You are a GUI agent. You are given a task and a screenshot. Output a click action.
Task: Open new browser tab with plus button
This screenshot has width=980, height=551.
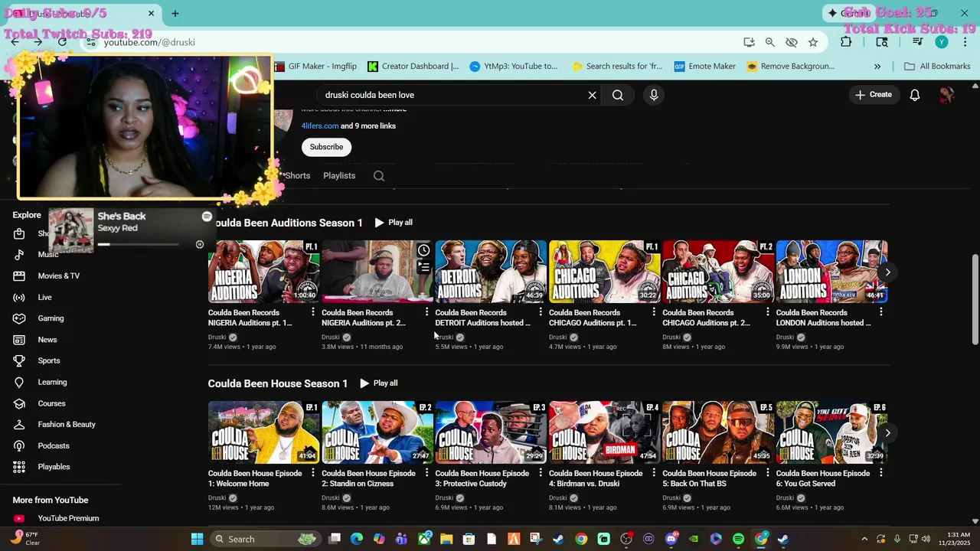coord(175,14)
